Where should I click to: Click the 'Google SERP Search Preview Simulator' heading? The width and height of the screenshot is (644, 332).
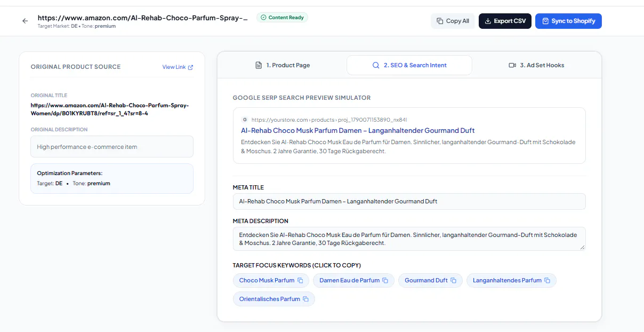pos(302,98)
